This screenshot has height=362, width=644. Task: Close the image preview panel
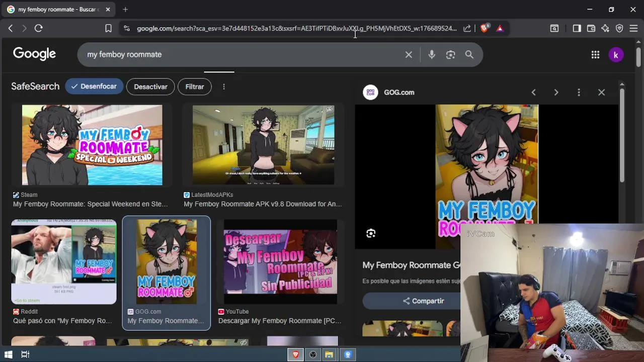tap(601, 93)
